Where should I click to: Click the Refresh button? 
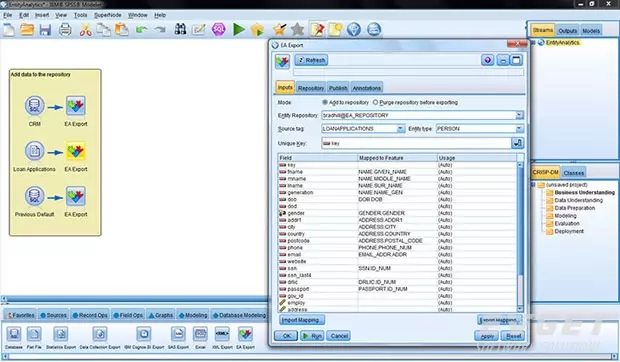click(x=312, y=60)
